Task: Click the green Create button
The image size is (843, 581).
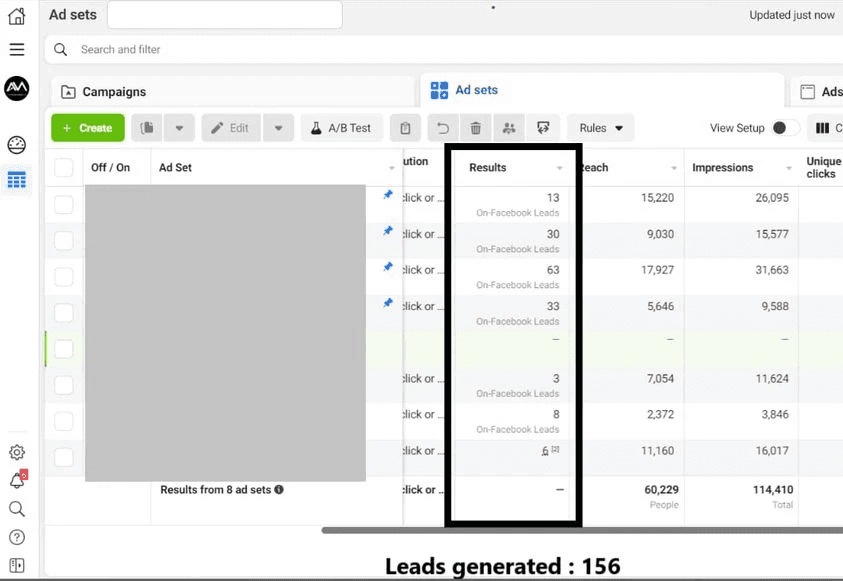Action: [88, 128]
